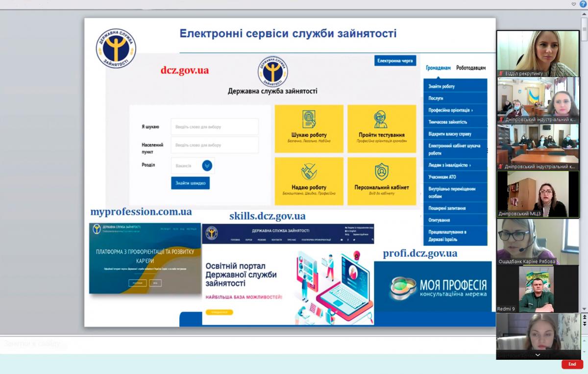Select Знайти роботу in the blue menu
This screenshot has width=588, height=374.
[x=455, y=86]
